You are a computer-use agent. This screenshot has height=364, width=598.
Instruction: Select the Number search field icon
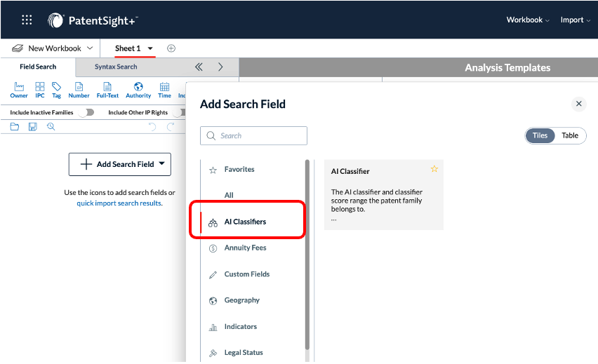tap(79, 90)
